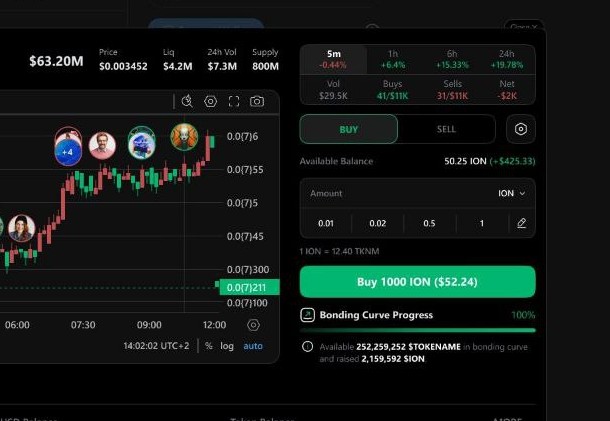Click the 0.0{7}211 current price label
The width and height of the screenshot is (610, 421).
tap(249, 287)
